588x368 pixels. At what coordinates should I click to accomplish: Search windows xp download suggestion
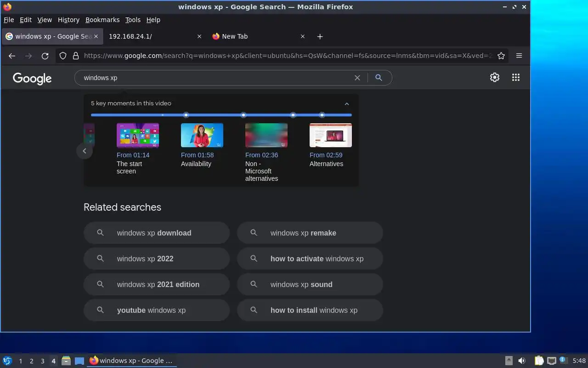(157, 233)
